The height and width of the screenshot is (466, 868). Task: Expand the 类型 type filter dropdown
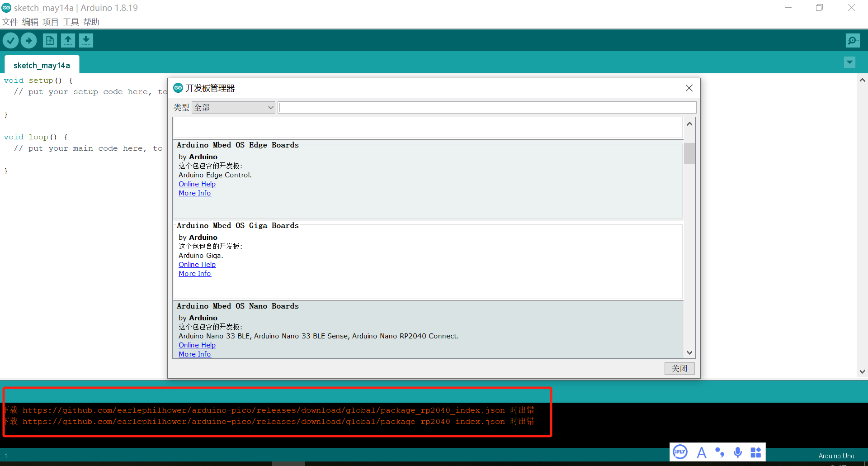tap(233, 108)
